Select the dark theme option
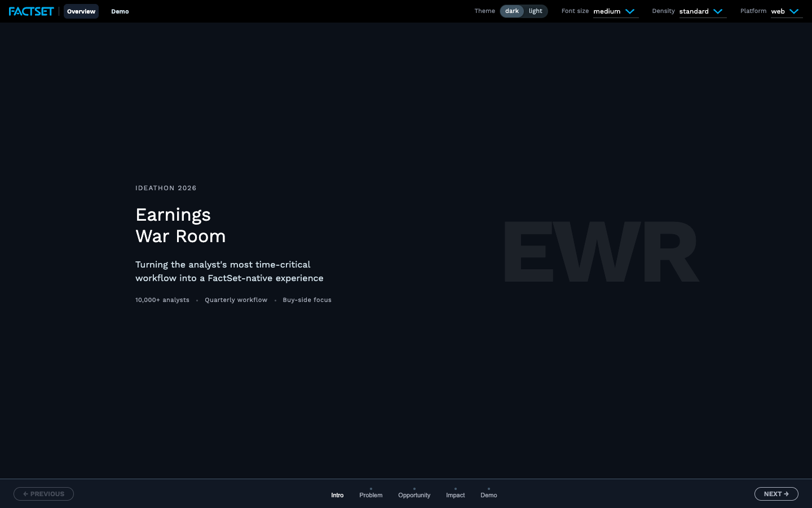Screen dimensions: 812x508 [x=512, y=11]
